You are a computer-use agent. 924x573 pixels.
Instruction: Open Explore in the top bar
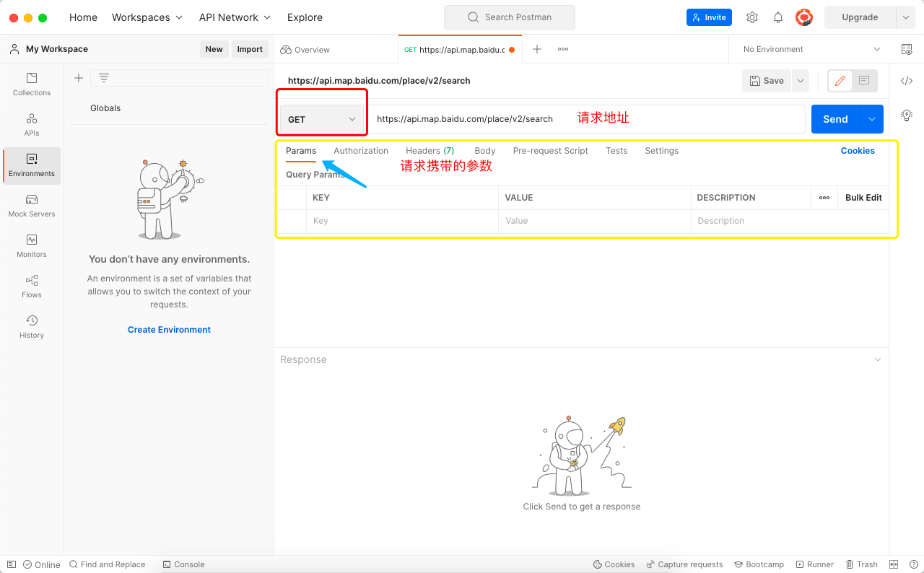point(305,17)
